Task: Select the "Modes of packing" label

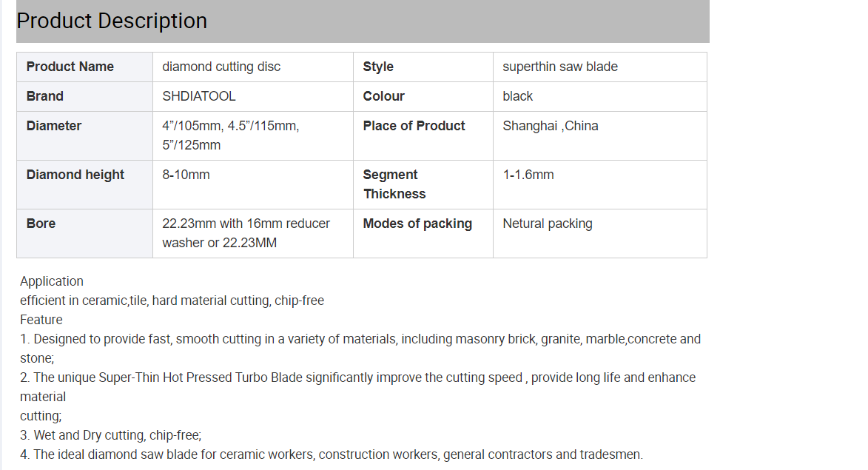Action: pos(417,224)
